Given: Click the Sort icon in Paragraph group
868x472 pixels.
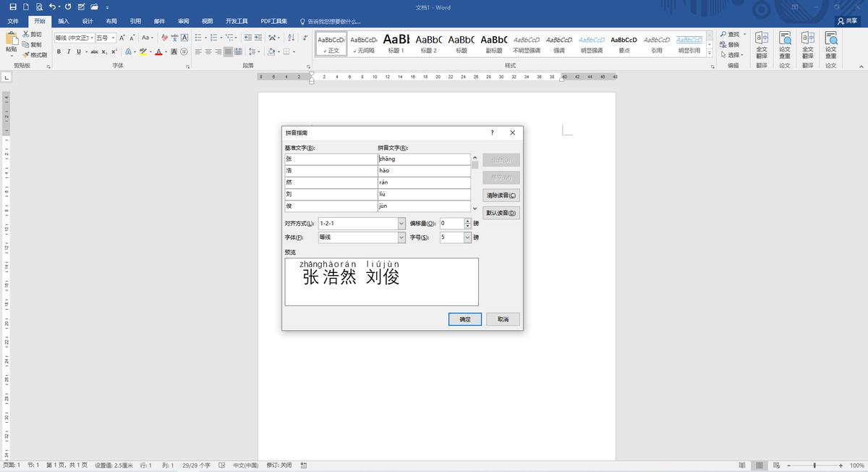Looking at the screenshot, I should (292, 38).
